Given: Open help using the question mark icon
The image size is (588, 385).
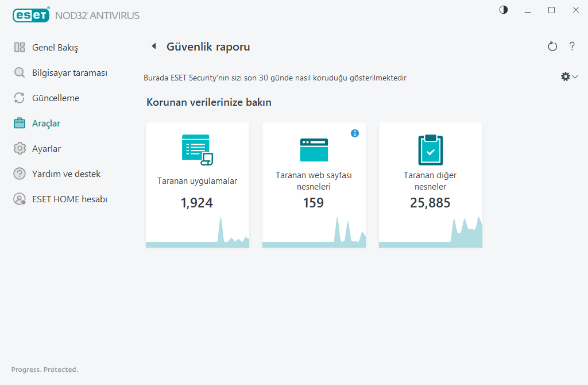Looking at the screenshot, I should point(572,47).
